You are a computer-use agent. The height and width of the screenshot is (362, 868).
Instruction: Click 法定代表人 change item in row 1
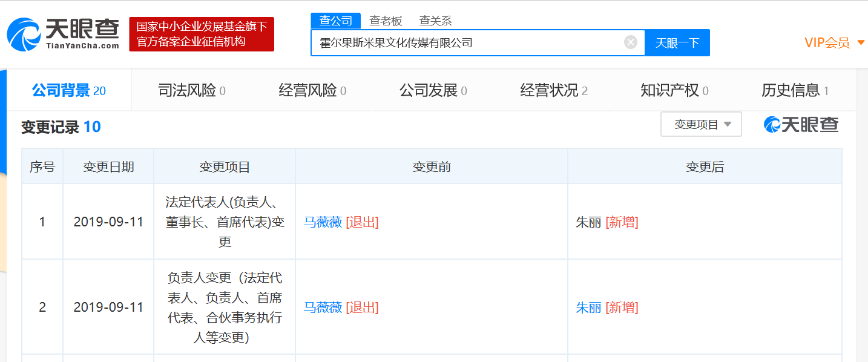click(225, 222)
